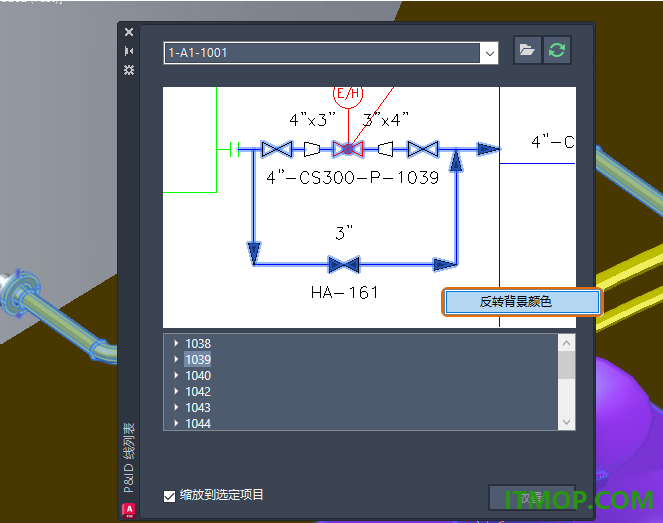The height and width of the screenshot is (523, 663).
Task: Click the AutoCAD Plant logo icon
Action: click(129, 510)
